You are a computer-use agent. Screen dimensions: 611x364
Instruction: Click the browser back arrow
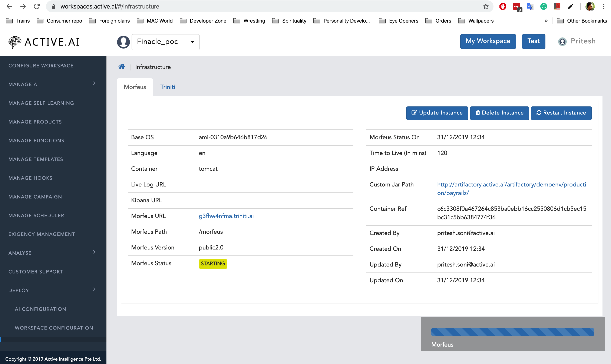[9, 6]
